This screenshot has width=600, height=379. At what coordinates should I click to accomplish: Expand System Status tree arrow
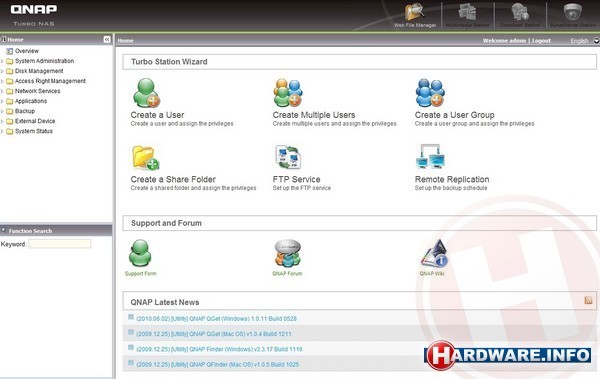click(2, 131)
